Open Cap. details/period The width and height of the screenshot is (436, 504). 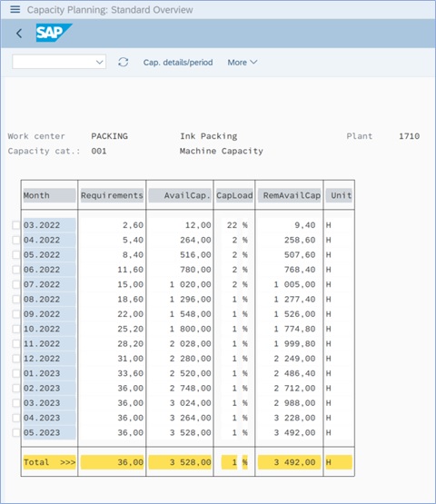click(x=178, y=63)
